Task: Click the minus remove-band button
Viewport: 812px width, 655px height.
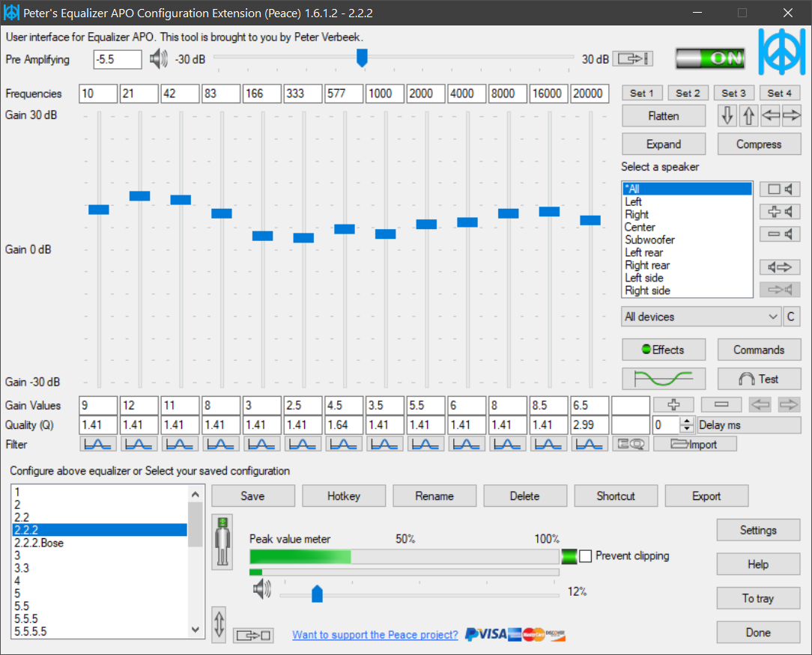Action: (x=721, y=404)
